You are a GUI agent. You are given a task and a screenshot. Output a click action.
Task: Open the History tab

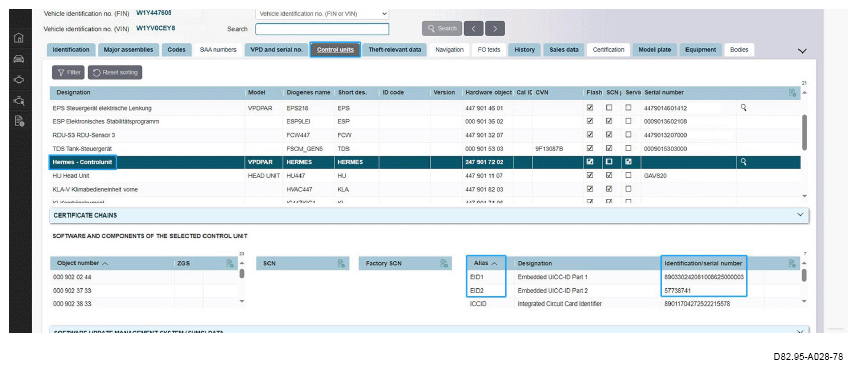coord(525,50)
